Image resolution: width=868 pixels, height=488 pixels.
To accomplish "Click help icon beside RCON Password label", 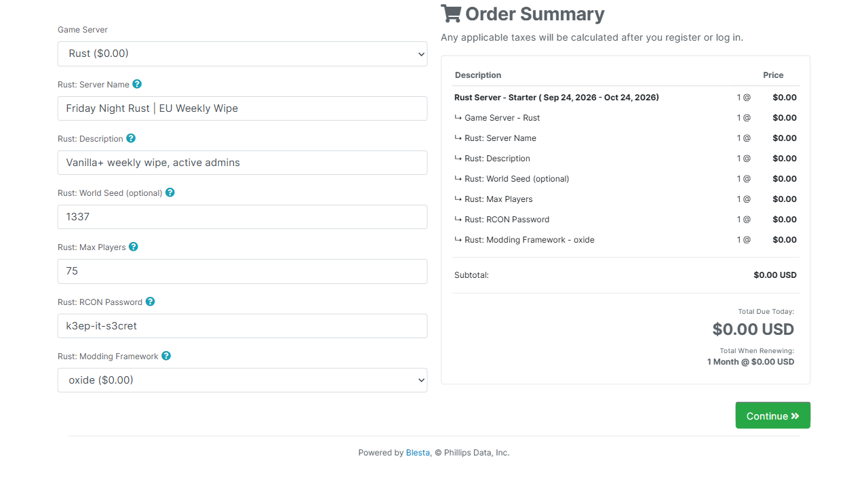I will coord(151,302).
